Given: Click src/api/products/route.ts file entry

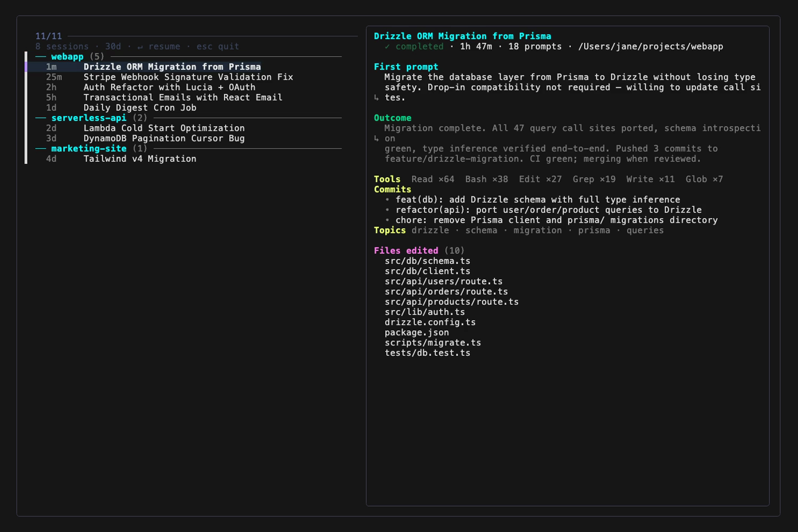Looking at the screenshot, I should [x=452, y=302].
